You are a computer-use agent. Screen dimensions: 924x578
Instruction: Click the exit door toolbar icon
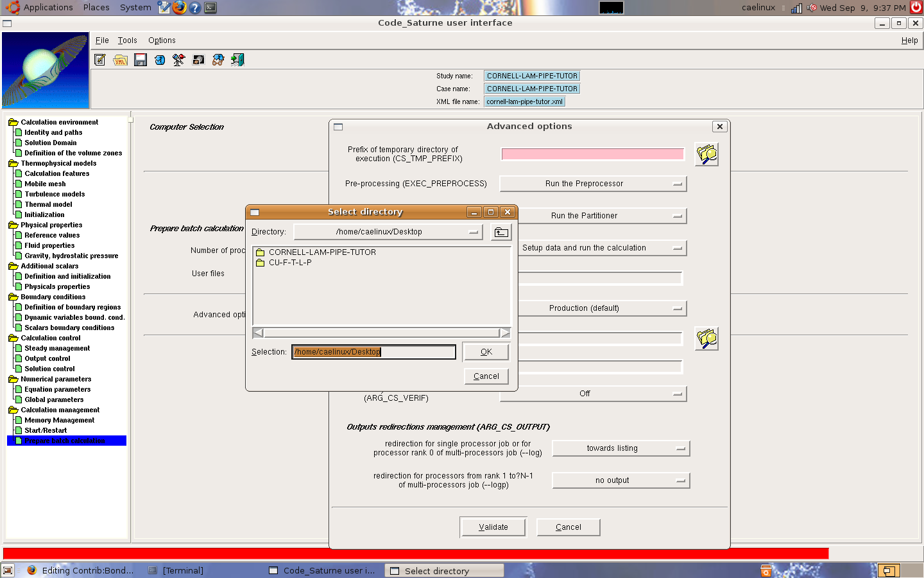[237, 60]
